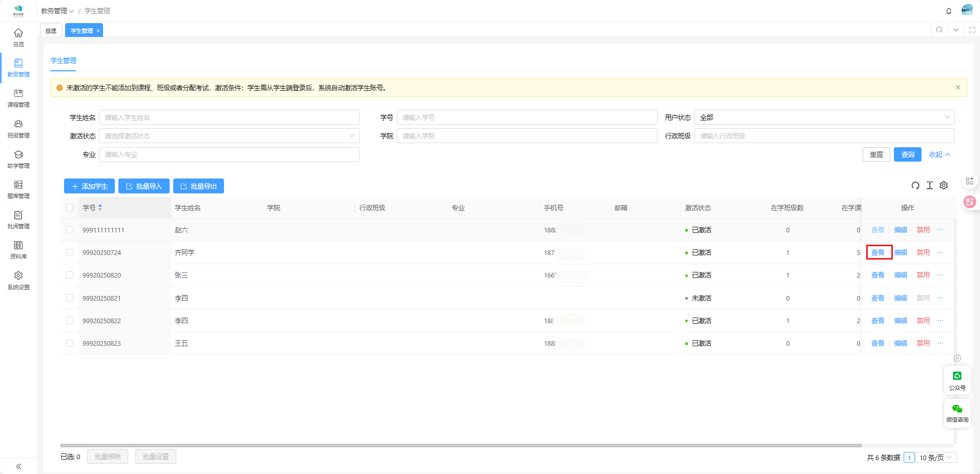Viewport: 980px width, 474px height.
Task: Open 系统设置 gear in sidebar
Action: pos(18,280)
